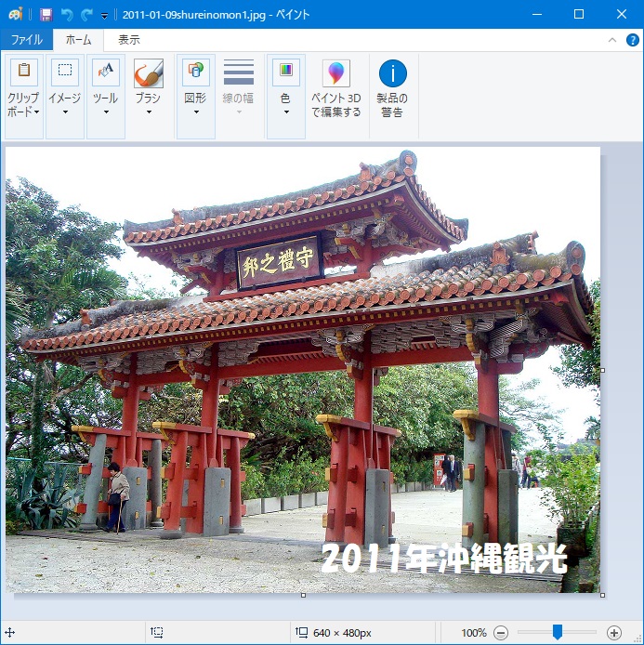The image size is (644, 645).
Task: Undo the last action
Action: [x=67, y=15]
